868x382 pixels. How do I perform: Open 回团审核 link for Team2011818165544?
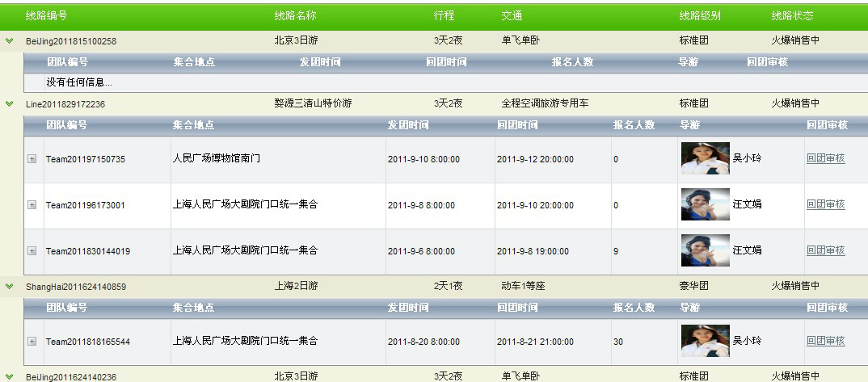(825, 341)
